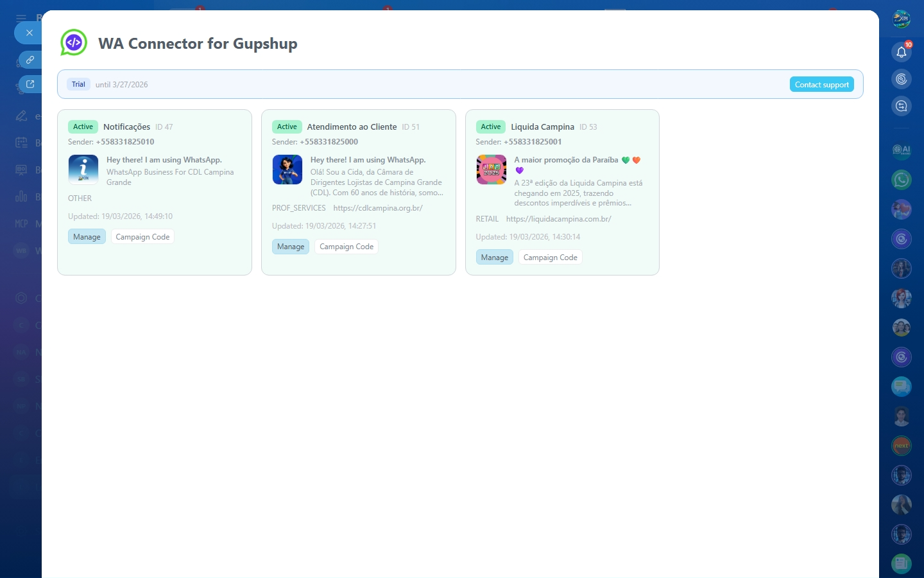Open the liquidacampina.com.br website link
924x578 pixels.
(x=558, y=219)
